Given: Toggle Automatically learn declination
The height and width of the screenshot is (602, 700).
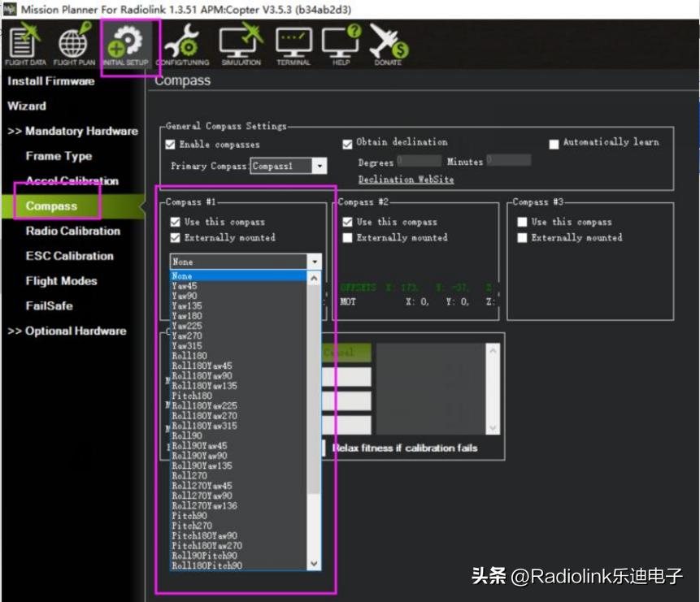Looking at the screenshot, I should (555, 141).
